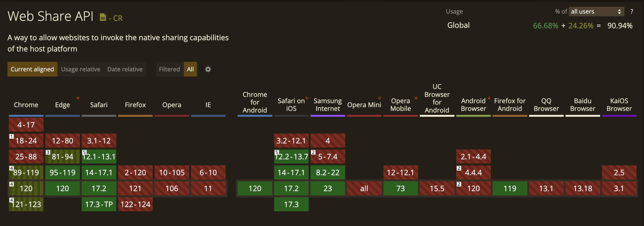Enable the Filtered browser view
Image resolution: width=644 pixels, height=226 pixels.
pos(169,69)
